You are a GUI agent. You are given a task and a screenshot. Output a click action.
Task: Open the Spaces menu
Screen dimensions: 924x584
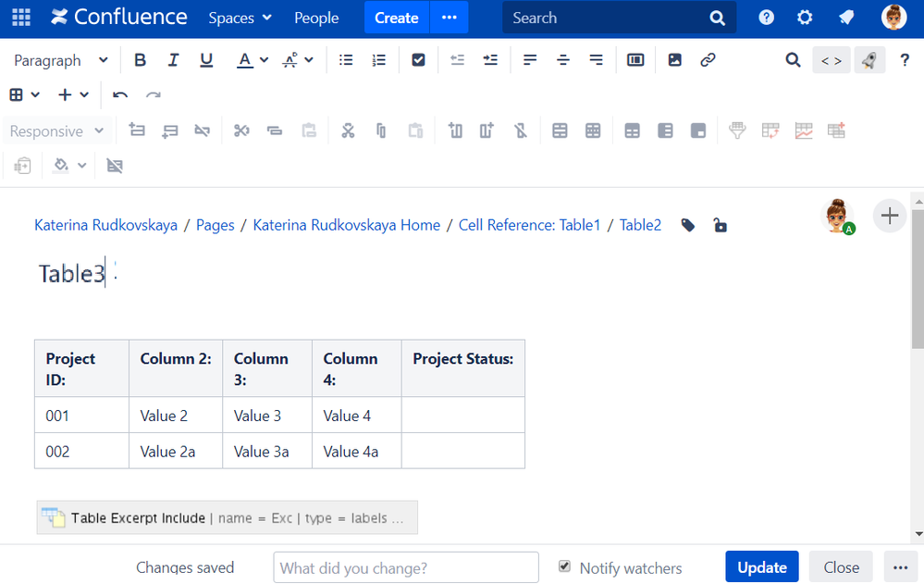tap(240, 18)
